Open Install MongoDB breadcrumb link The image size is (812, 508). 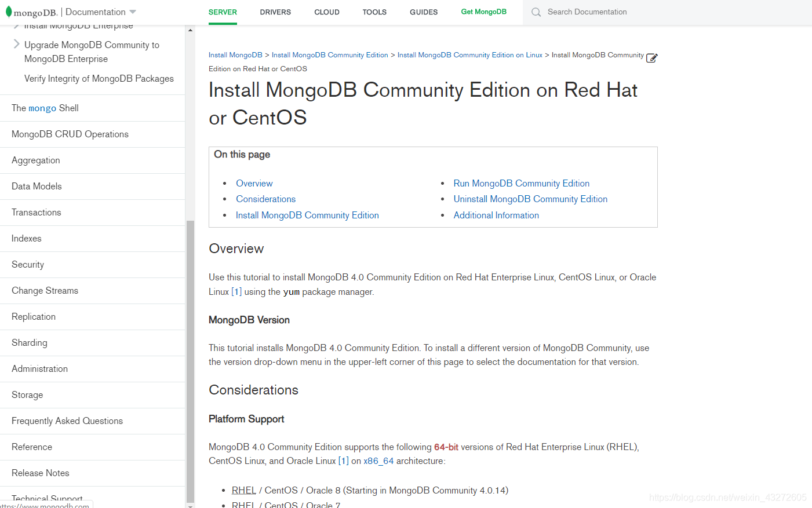(235, 55)
